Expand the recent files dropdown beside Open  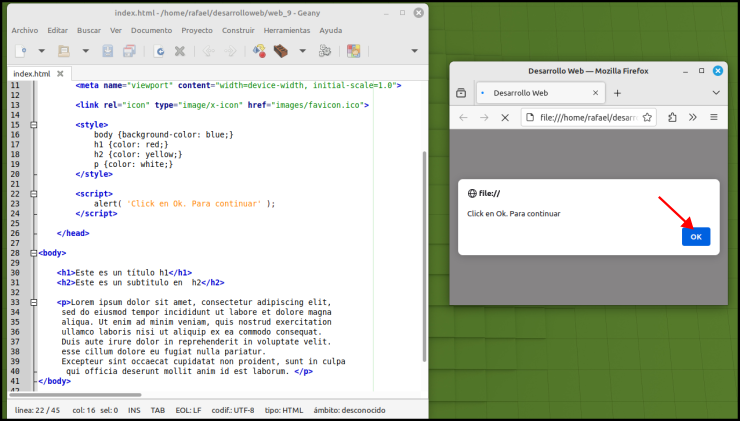click(85, 51)
